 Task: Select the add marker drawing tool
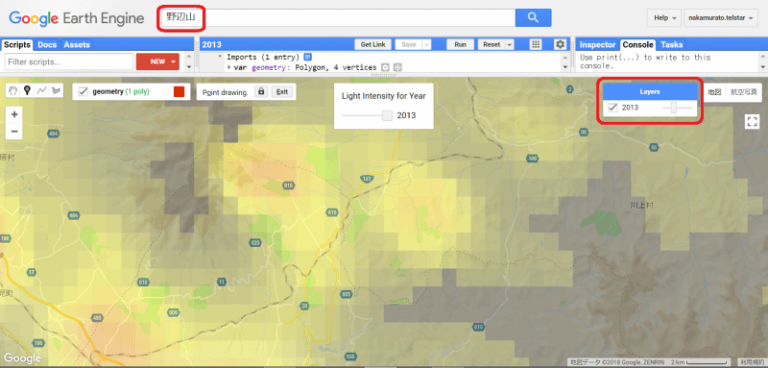27,90
